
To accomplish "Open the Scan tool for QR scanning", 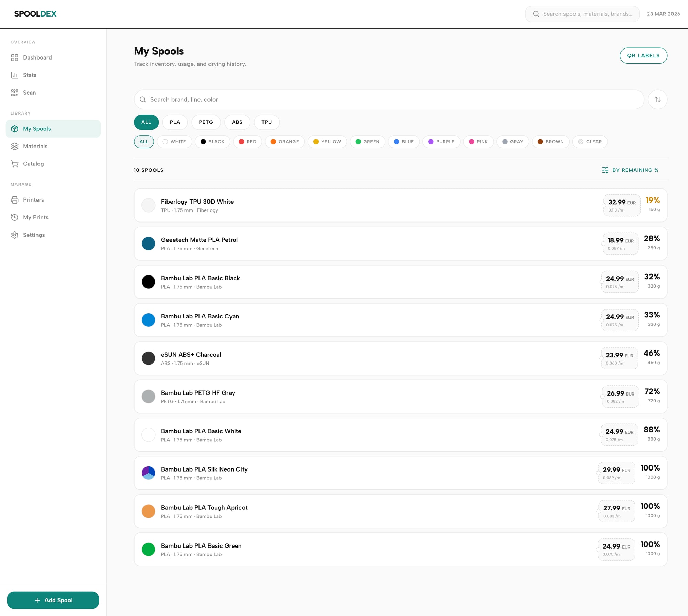I will tap(29, 93).
